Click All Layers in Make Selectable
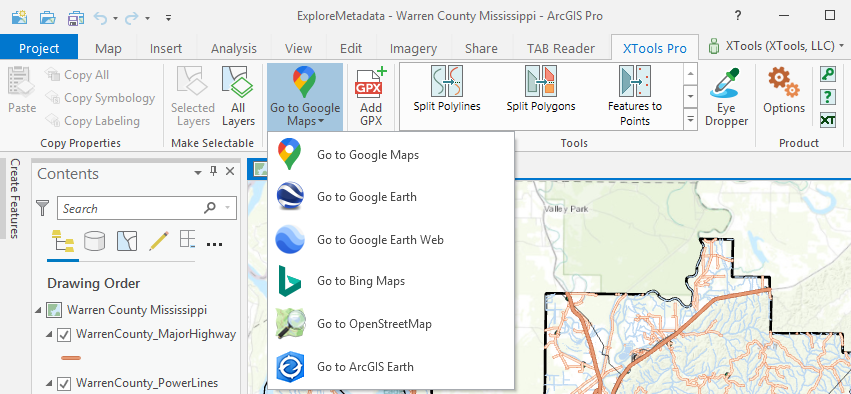Screen dimensions: 851x394 point(238,97)
